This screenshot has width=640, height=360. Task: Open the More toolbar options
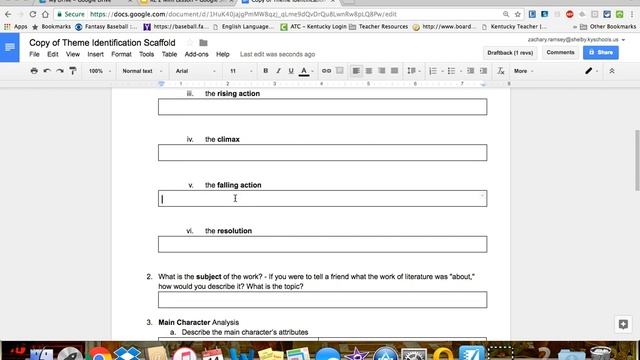(523, 71)
